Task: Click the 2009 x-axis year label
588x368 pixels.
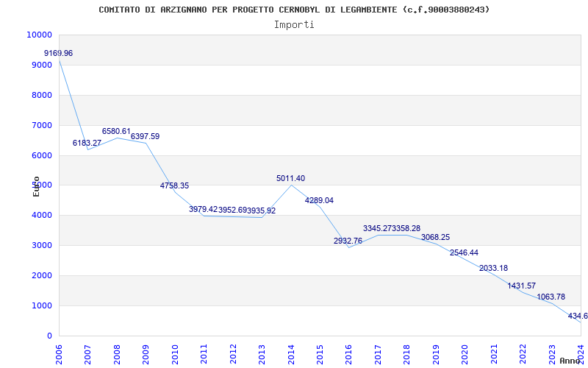Action: point(146,354)
